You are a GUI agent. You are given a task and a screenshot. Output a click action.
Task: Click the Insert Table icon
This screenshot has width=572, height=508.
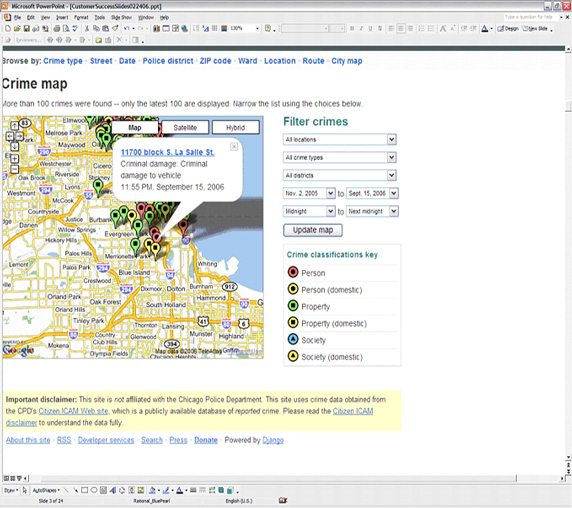[166, 28]
